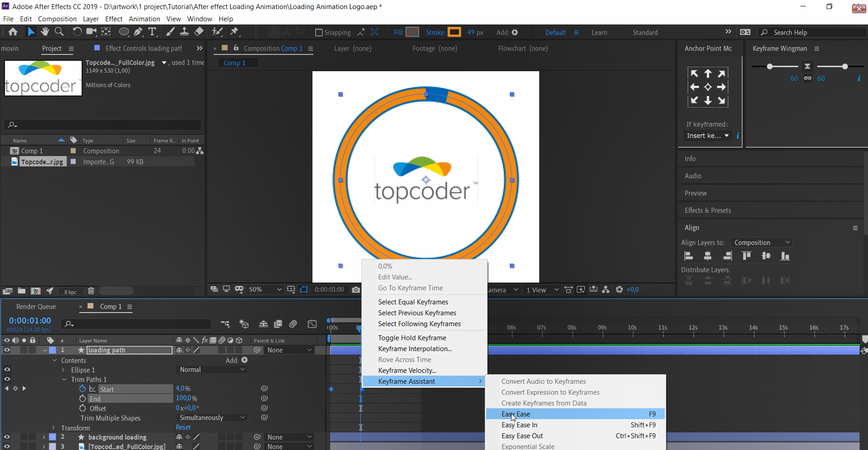The image size is (868, 450).
Task: Click the right arrow in Anchor Point Mover
Action: coord(722,87)
